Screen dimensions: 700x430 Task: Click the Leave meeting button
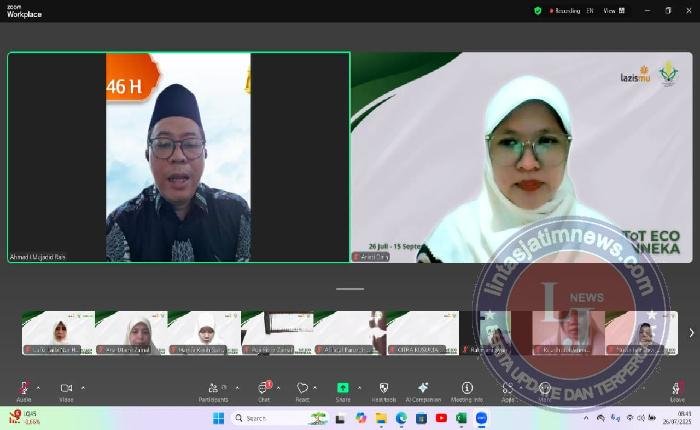coord(677,390)
